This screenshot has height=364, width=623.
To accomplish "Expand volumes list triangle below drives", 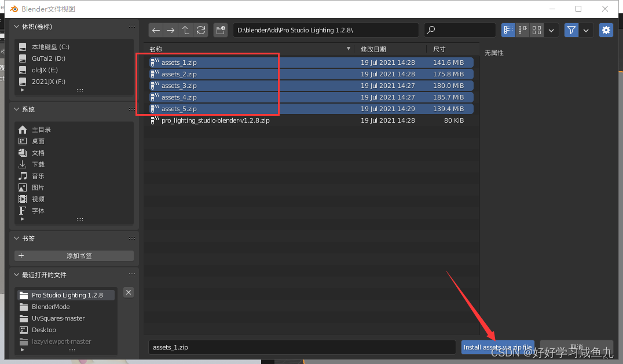I will click(x=22, y=90).
